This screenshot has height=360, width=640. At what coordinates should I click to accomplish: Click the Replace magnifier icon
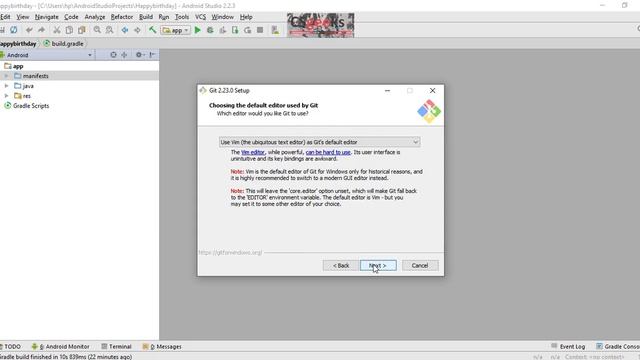click(109, 30)
